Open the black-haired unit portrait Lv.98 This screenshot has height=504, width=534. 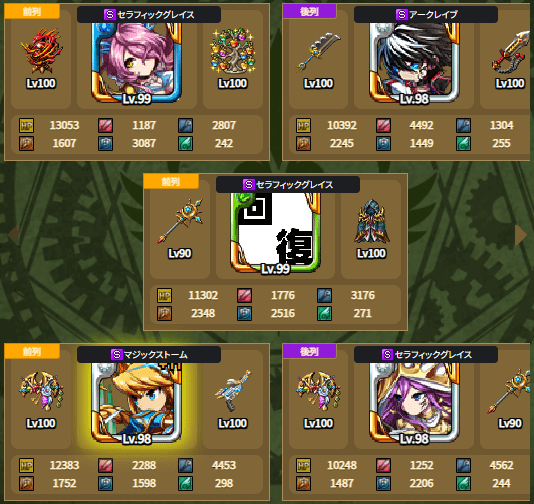coord(414,63)
